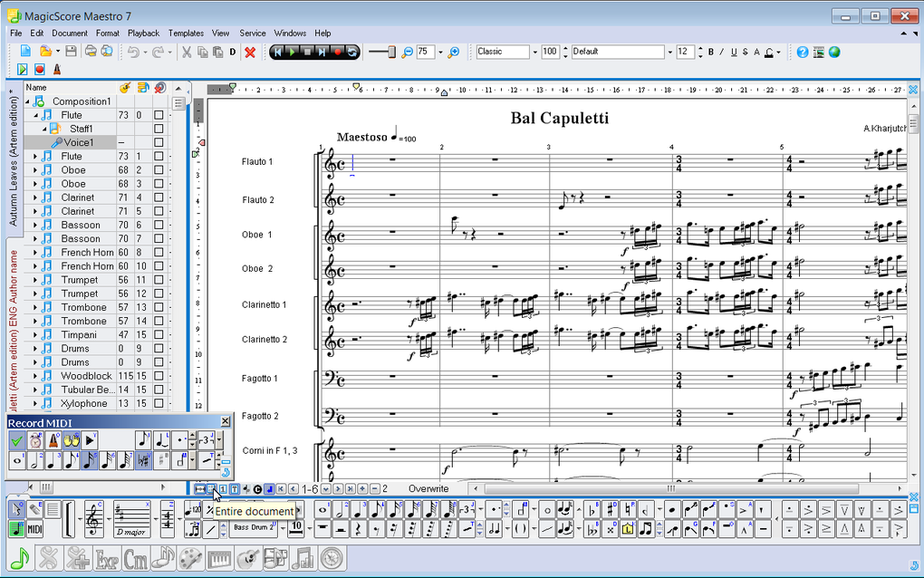Click the red record button in the transport bar
Viewport: 924px width, 578px height.
pyautogui.click(x=337, y=52)
